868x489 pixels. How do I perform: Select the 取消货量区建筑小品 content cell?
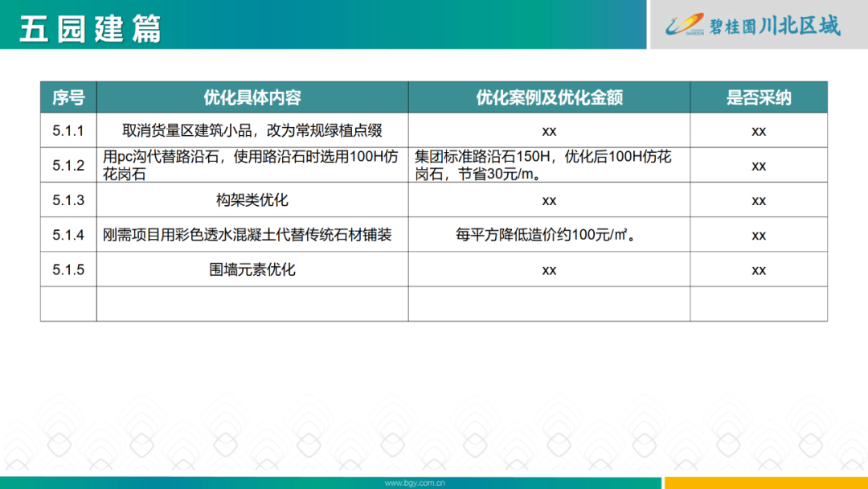pos(252,129)
